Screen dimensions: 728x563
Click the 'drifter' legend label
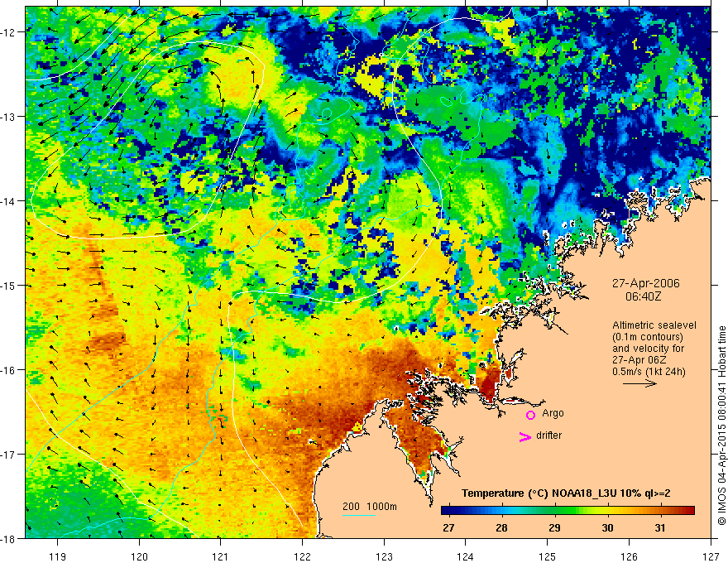click(x=548, y=435)
